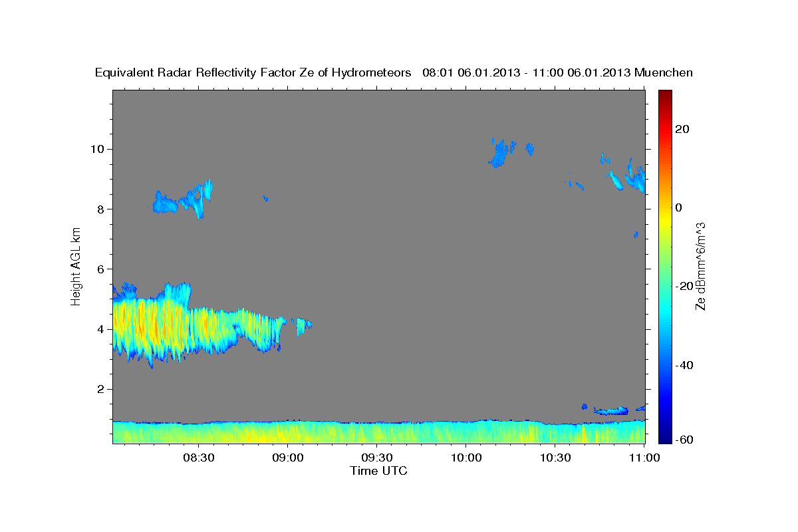Viewport: 798px width, 532px height.
Task: Click the height tick label 2
Action: [102, 389]
